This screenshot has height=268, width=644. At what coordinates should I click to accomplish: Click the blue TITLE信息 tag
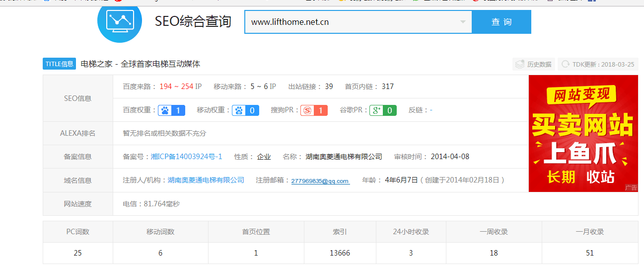pos(60,64)
